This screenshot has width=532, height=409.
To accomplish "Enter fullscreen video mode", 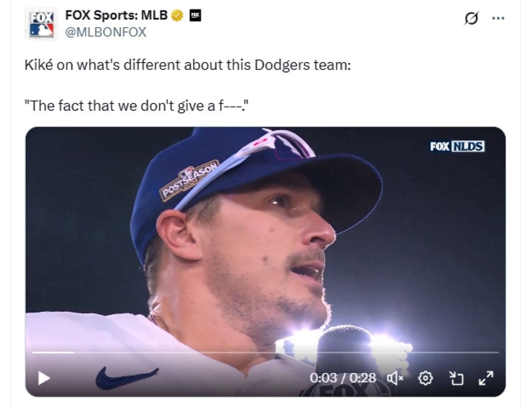I will (485, 378).
